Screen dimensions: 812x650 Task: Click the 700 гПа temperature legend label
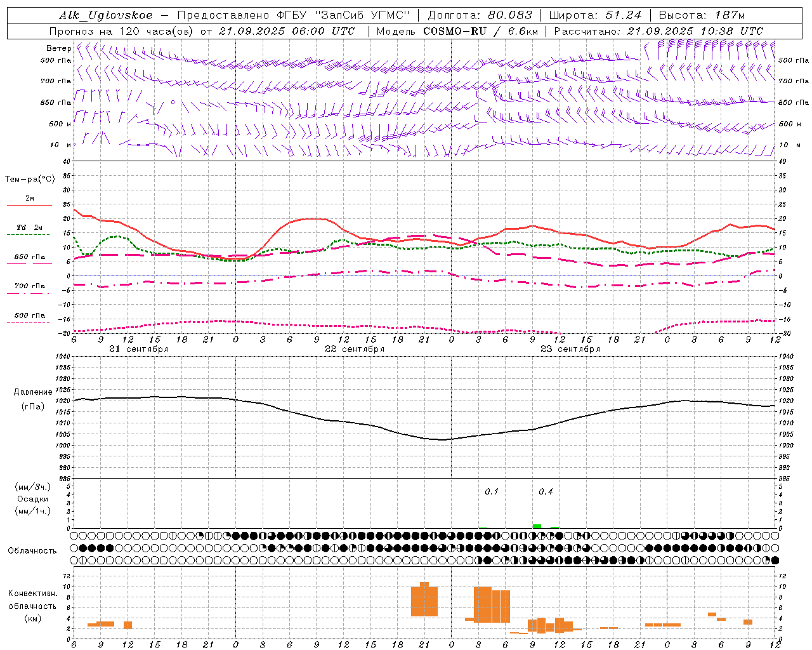[x=30, y=286]
